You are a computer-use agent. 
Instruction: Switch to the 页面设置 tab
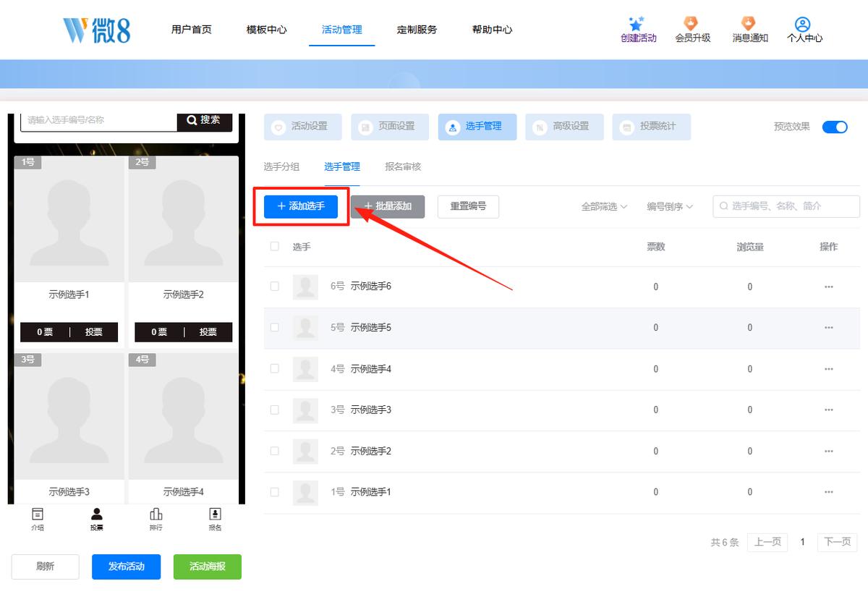(390, 127)
